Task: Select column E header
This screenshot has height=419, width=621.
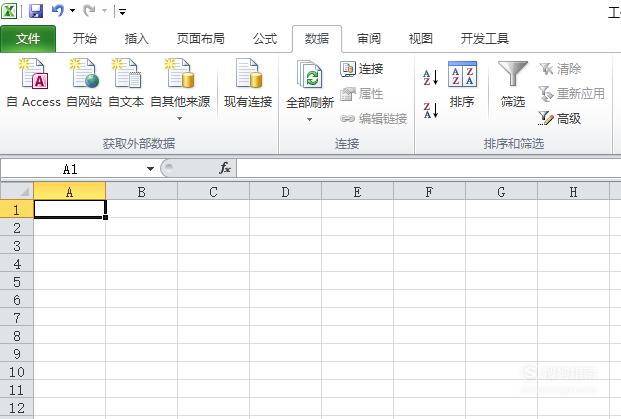Action: click(x=357, y=192)
